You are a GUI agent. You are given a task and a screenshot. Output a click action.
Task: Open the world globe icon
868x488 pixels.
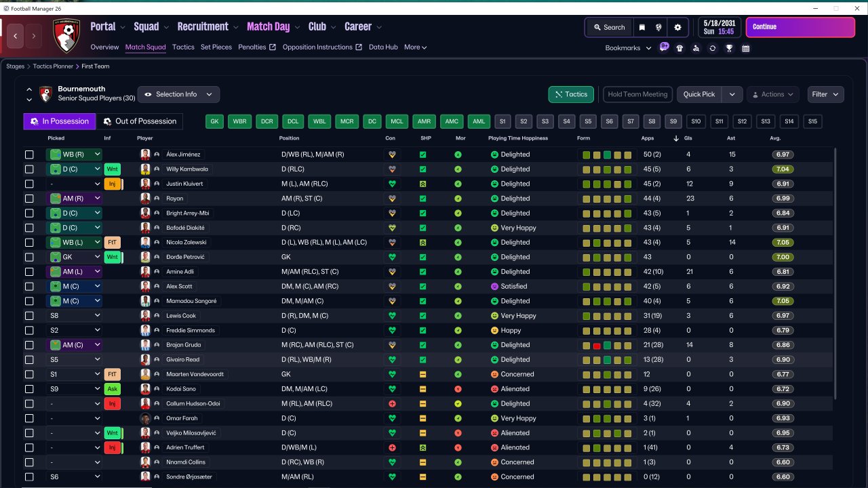point(658,28)
